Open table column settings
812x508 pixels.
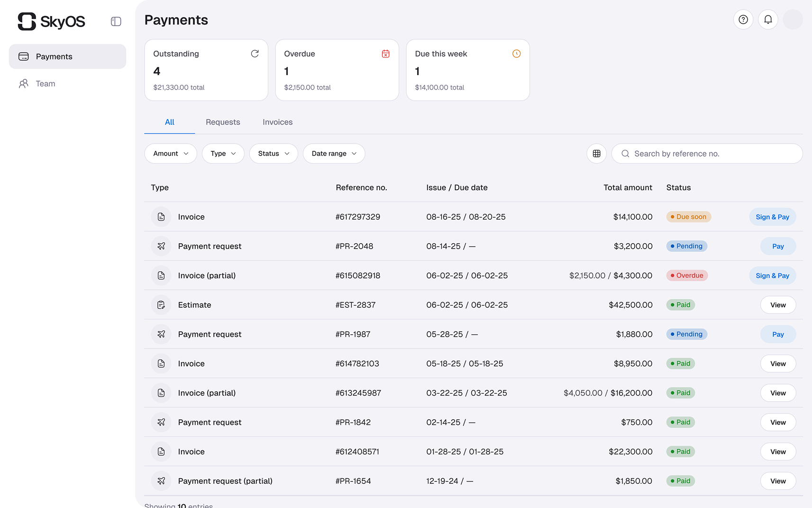pyautogui.click(x=597, y=154)
